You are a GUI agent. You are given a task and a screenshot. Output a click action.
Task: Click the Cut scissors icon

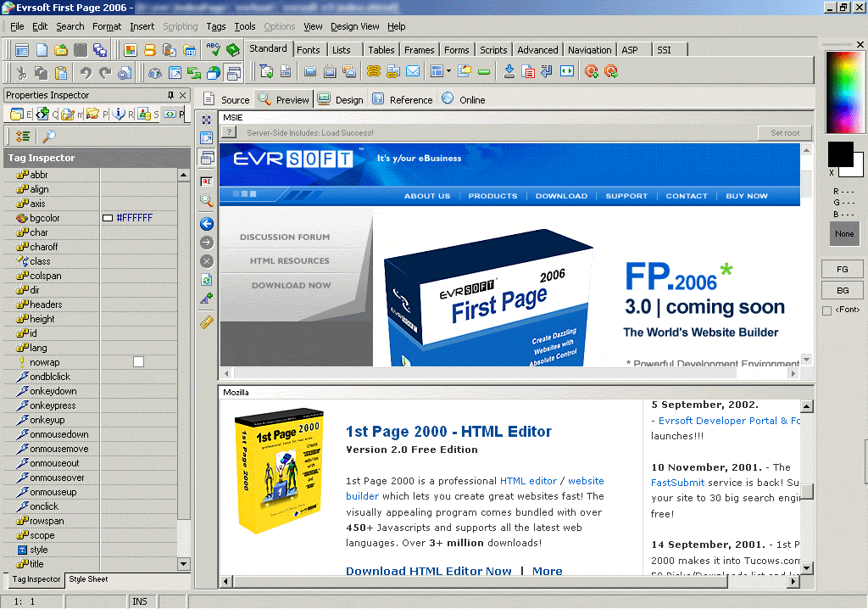(20, 73)
